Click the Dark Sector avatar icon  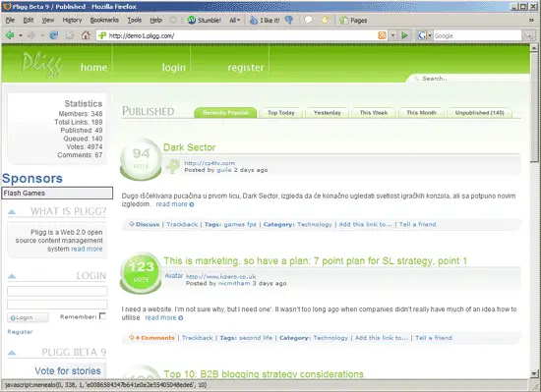[173, 166]
